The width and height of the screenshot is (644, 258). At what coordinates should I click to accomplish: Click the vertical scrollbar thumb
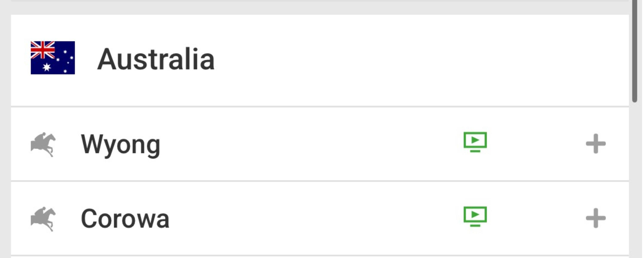(x=635, y=50)
